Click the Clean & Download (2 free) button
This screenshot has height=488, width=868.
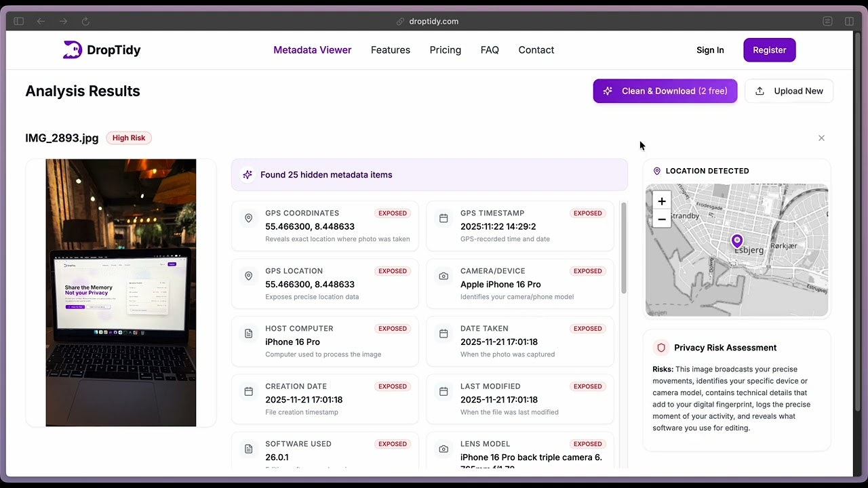coord(665,91)
